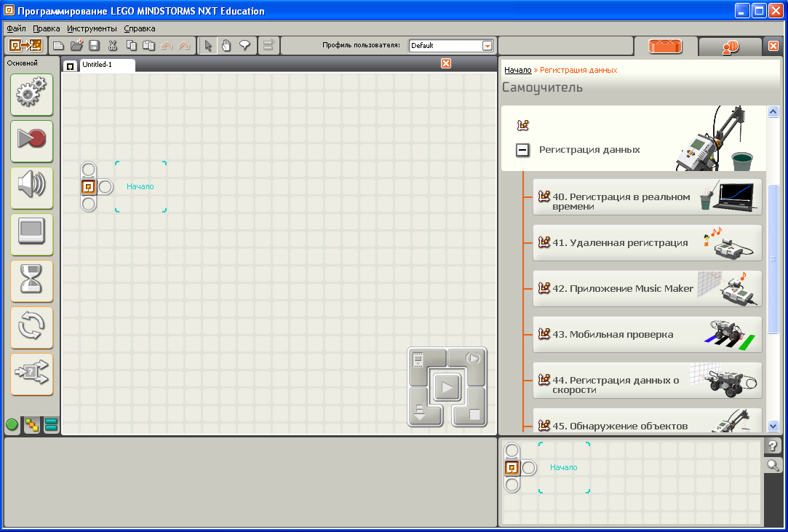This screenshot has height=532, width=788.
Task: Click the Начало placeholder on the work area
Action: pyautogui.click(x=140, y=186)
